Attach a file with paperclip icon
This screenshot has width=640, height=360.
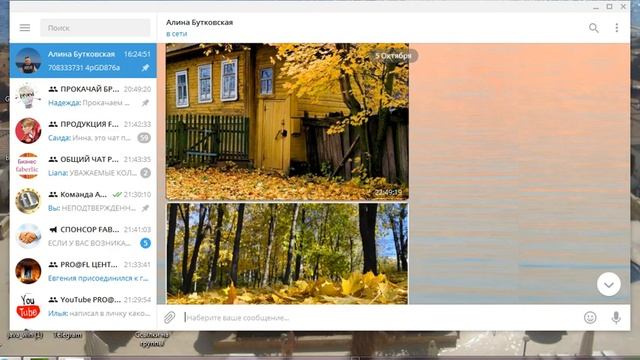click(169, 317)
